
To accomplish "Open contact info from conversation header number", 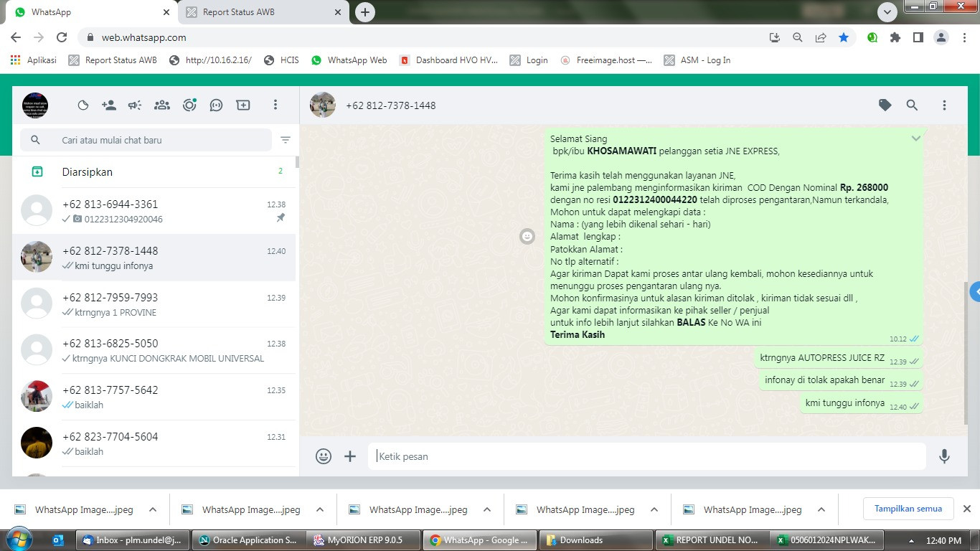I will (x=391, y=105).
